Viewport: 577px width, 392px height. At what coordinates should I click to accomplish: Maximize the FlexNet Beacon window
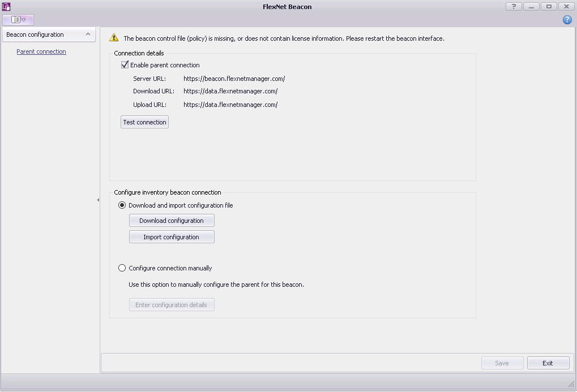[x=549, y=6]
